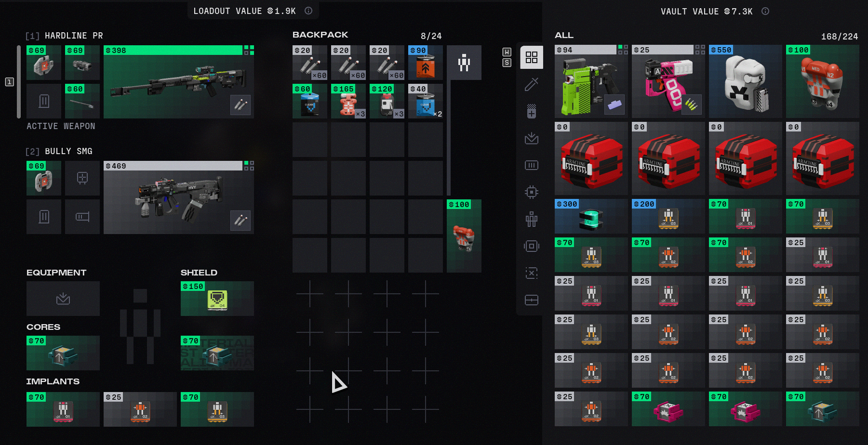Click the "LOADOUT VALUE" label

pos(227,11)
